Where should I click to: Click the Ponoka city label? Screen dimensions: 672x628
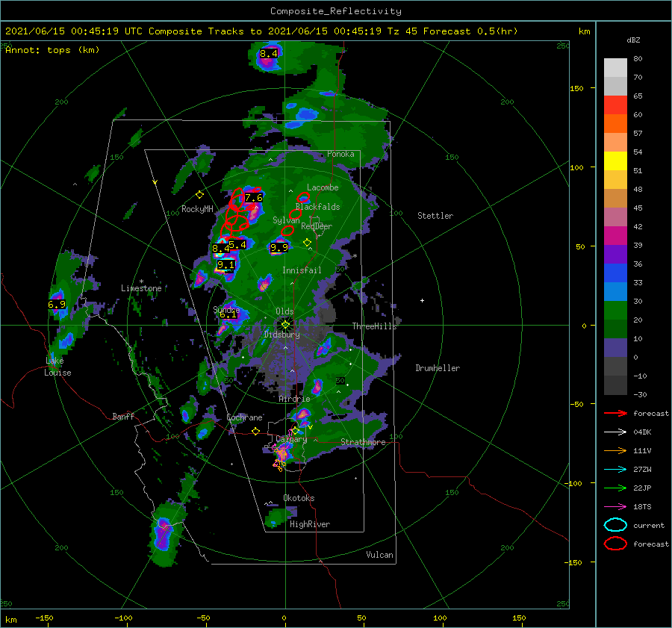(x=340, y=154)
